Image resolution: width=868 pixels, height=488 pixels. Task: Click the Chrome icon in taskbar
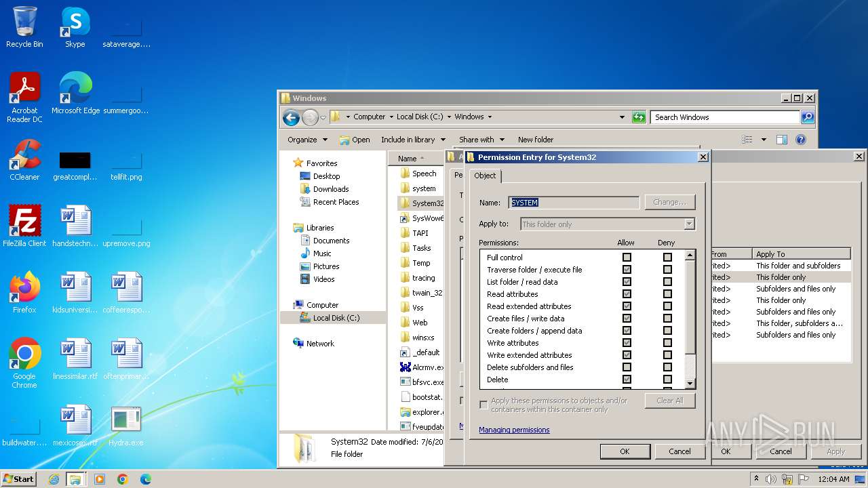pyautogui.click(x=123, y=479)
